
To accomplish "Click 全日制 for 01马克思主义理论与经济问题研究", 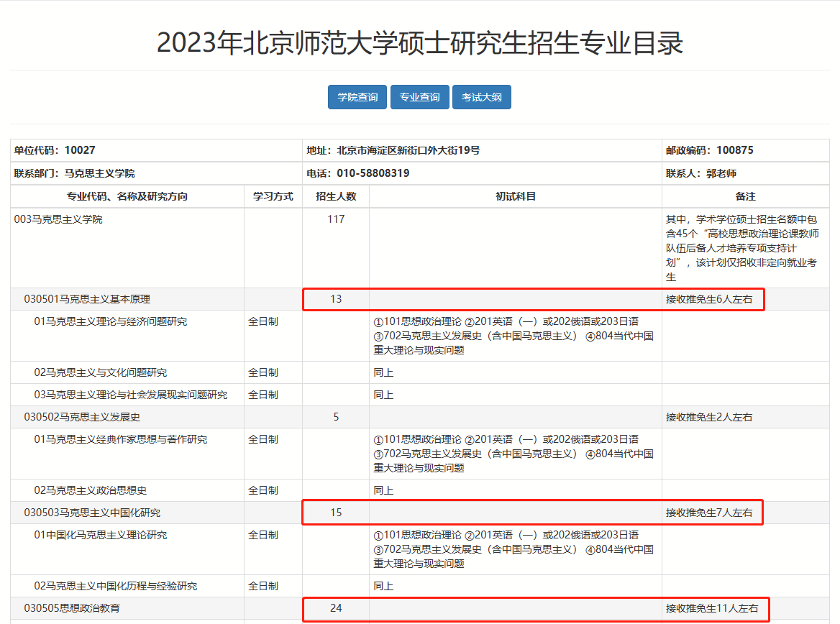I will [x=263, y=321].
